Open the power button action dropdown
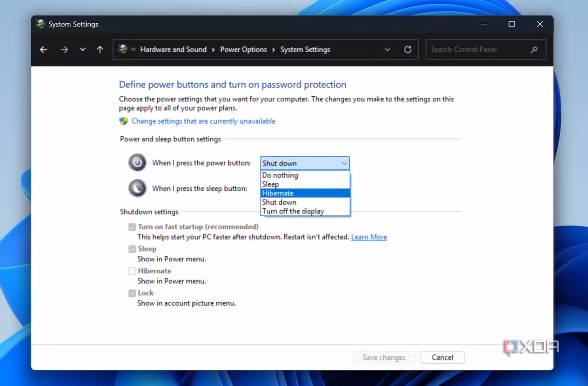This screenshot has height=386, width=588. [x=305, y=163]
